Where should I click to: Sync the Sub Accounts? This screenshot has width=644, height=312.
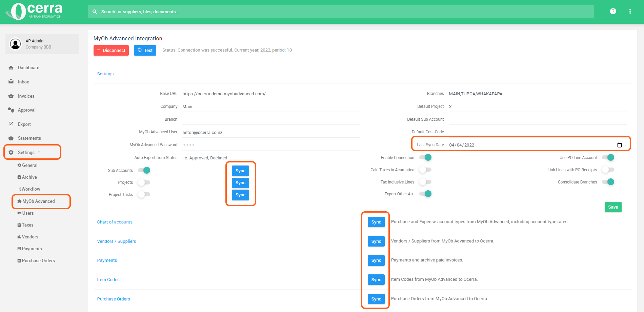[240, 171]
